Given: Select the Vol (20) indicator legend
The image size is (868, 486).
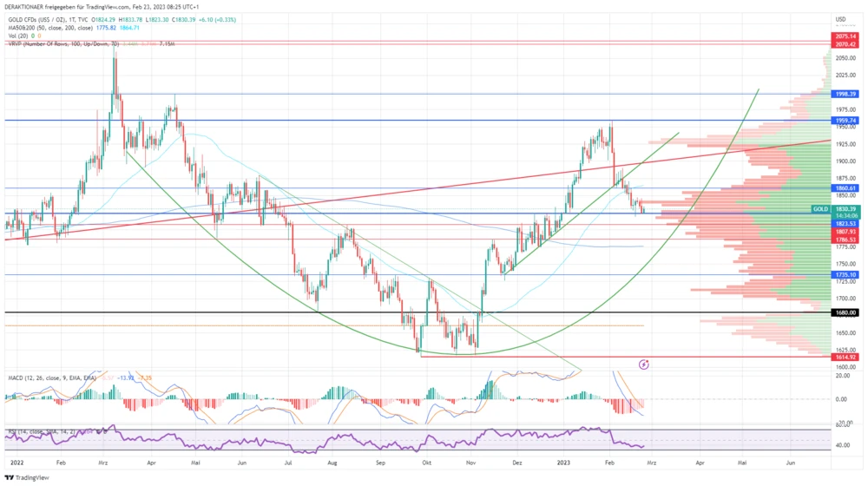Looking at the screenshot, I should pyautogui.click(x=19, y=36).
